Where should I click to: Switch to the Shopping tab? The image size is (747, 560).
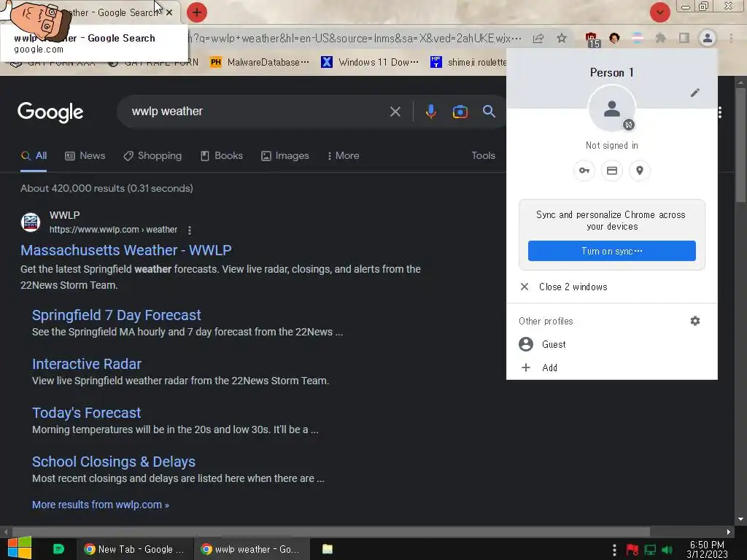coord(152,156)
